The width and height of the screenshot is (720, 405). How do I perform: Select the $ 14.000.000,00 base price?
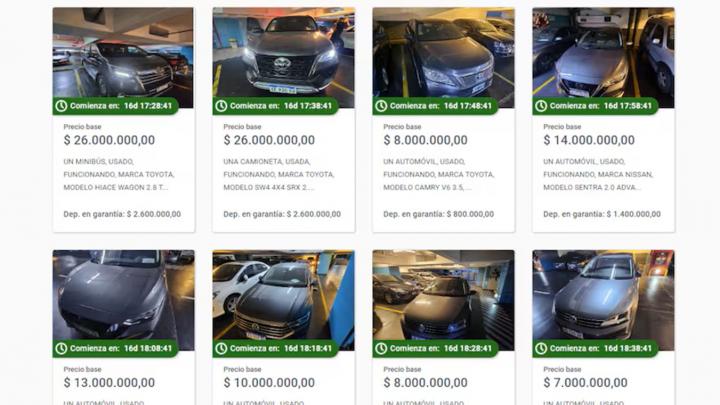tap(589, 140)
